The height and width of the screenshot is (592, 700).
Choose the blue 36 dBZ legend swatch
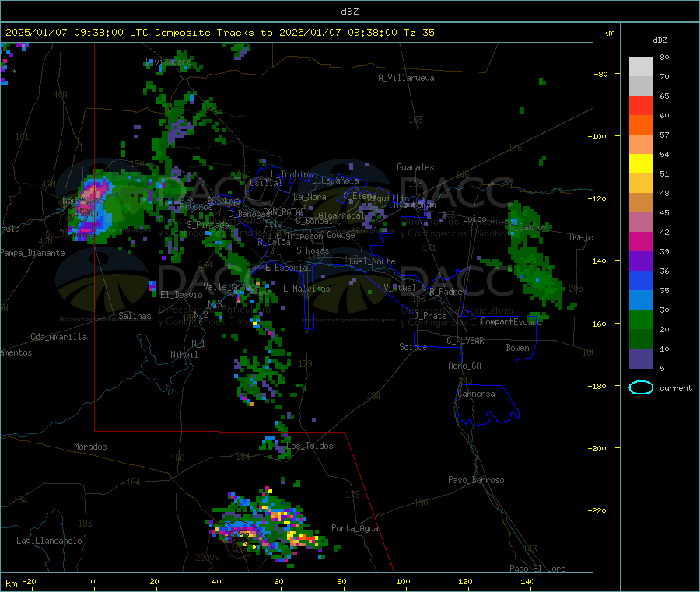tap(641, 280)
